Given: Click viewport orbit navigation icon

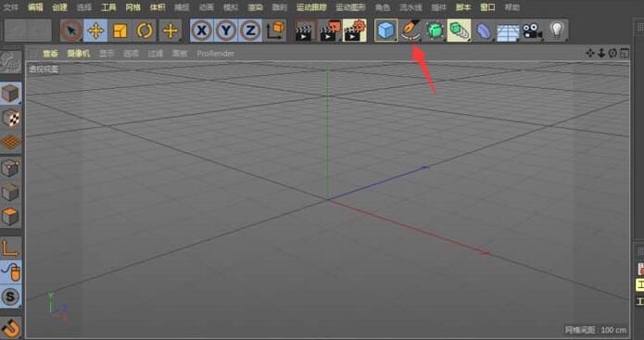Looking at the screenshot, I should pyautogui.click(x=612, y=53).
